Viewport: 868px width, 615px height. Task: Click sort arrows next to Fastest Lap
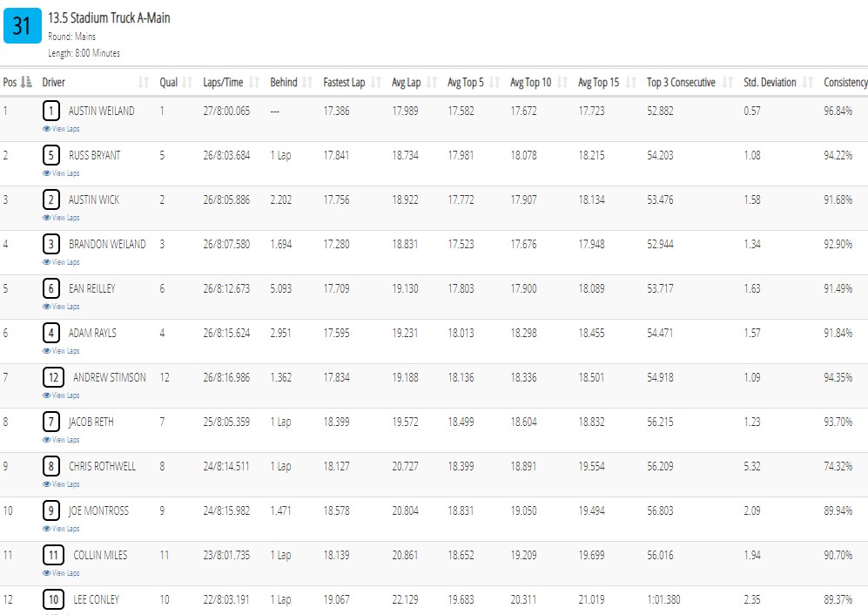coord(376,83)
